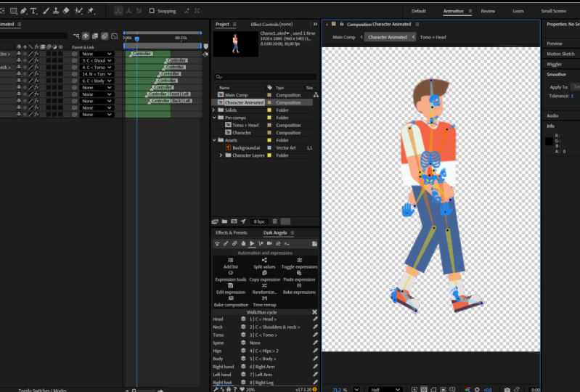
Task: Click the character thumbnail in Project panel
Action: (x=236, y=44)
